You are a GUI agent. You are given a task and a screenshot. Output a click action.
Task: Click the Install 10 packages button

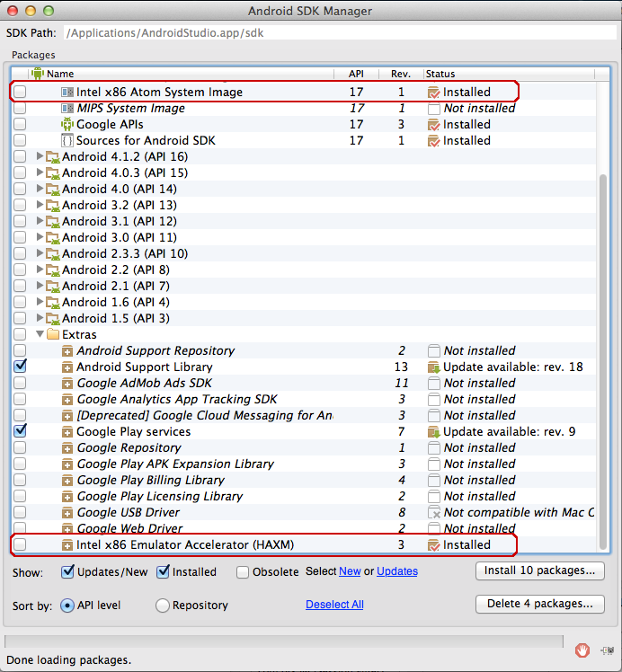tap(539, 570)
